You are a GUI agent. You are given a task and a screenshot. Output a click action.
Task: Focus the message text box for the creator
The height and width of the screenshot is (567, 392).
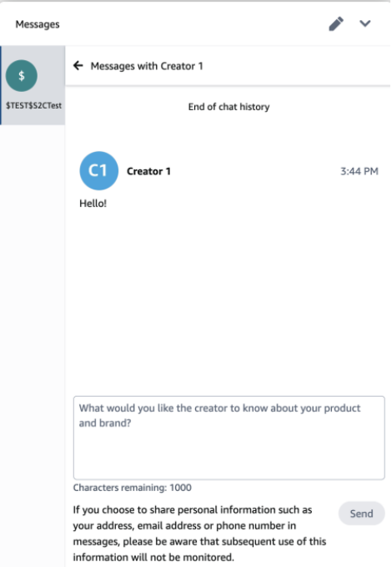pos(229,438)
